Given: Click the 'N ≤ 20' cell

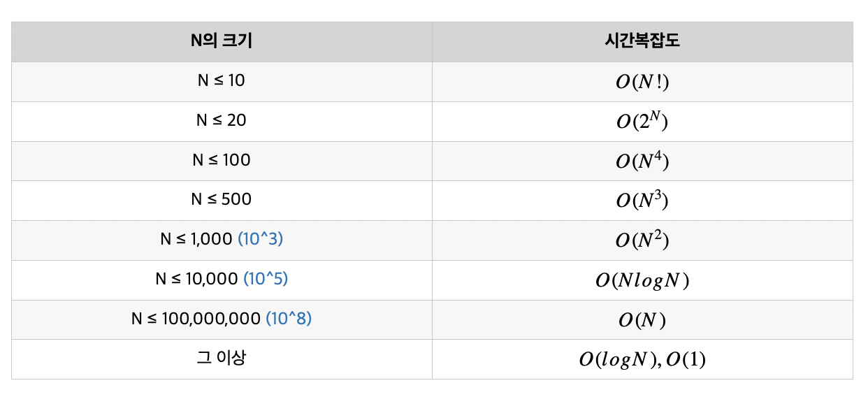Looking at the screenshot, I should (x=222, y=121).
